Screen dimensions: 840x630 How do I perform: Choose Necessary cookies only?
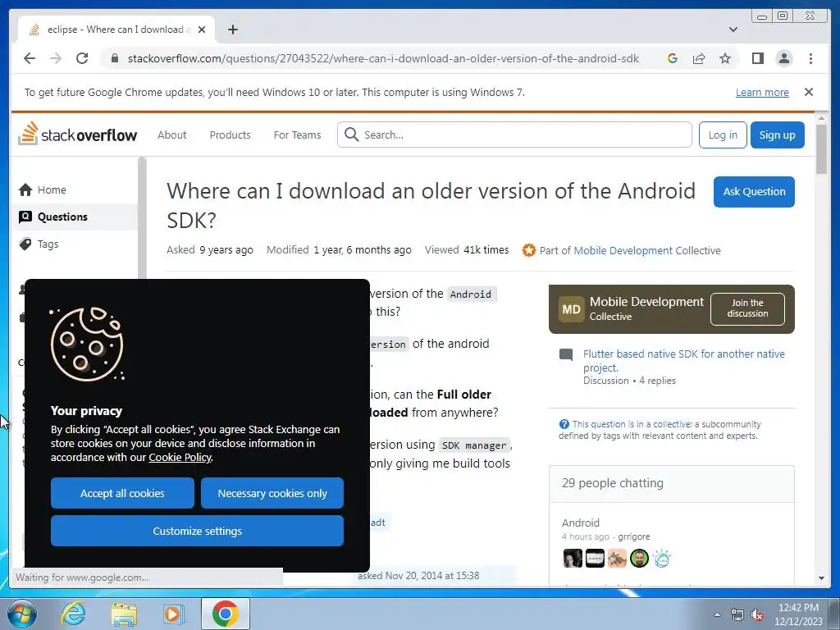click(272, 493)
